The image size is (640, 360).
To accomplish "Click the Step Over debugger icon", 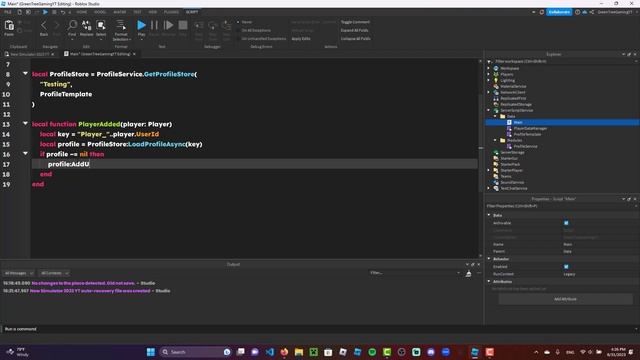I will (x=213, y=26).
